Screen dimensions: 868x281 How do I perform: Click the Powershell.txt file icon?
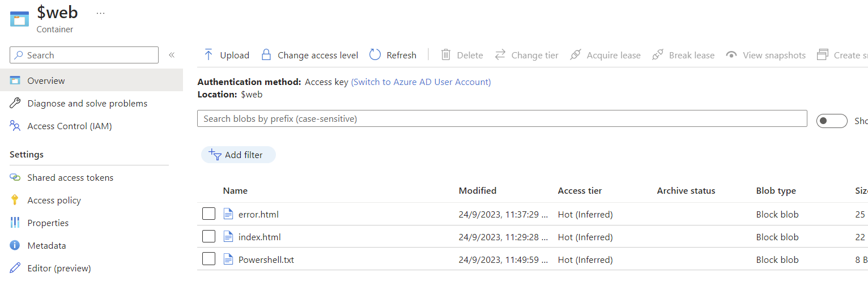coord(228,259)
